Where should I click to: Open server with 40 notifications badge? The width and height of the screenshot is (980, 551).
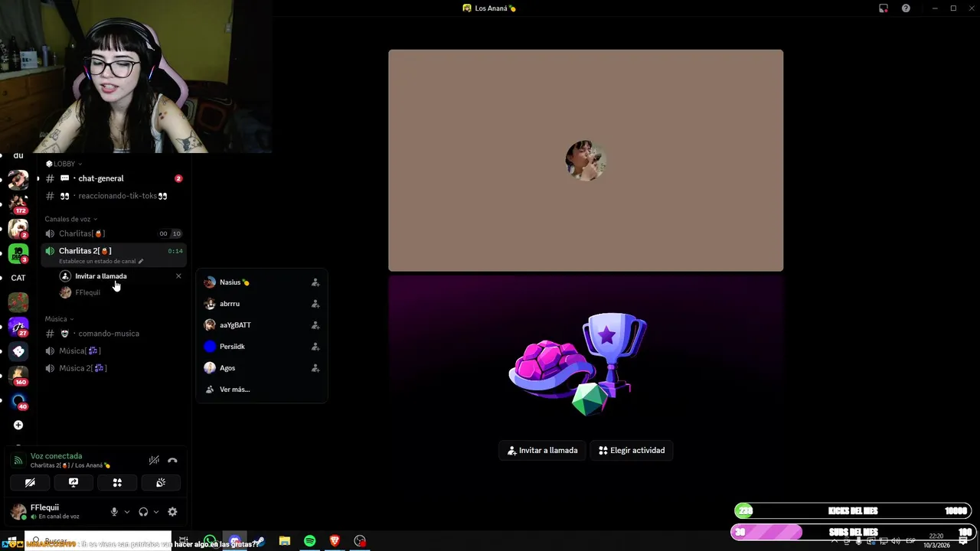18,400
